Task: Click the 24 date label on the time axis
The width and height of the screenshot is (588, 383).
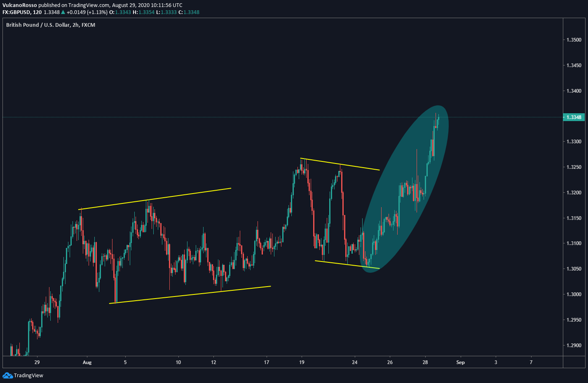Action: 355,362
